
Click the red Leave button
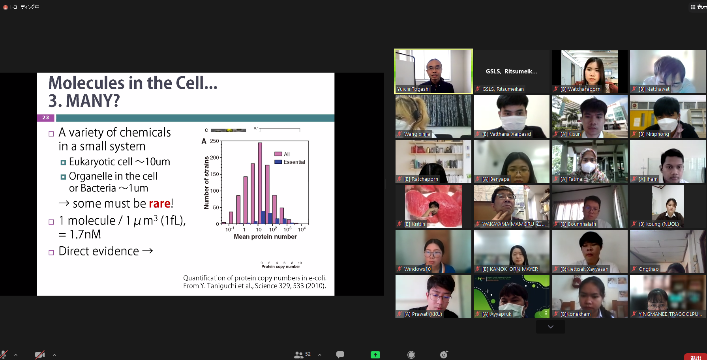695,356
